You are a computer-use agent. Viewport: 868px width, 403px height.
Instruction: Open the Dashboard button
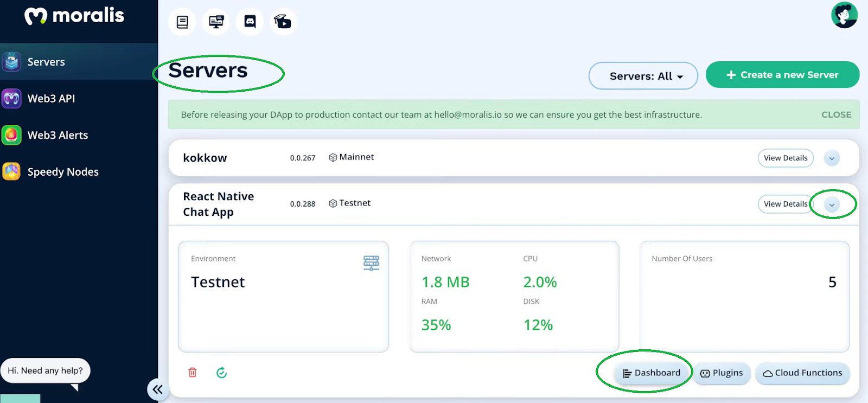652,373
